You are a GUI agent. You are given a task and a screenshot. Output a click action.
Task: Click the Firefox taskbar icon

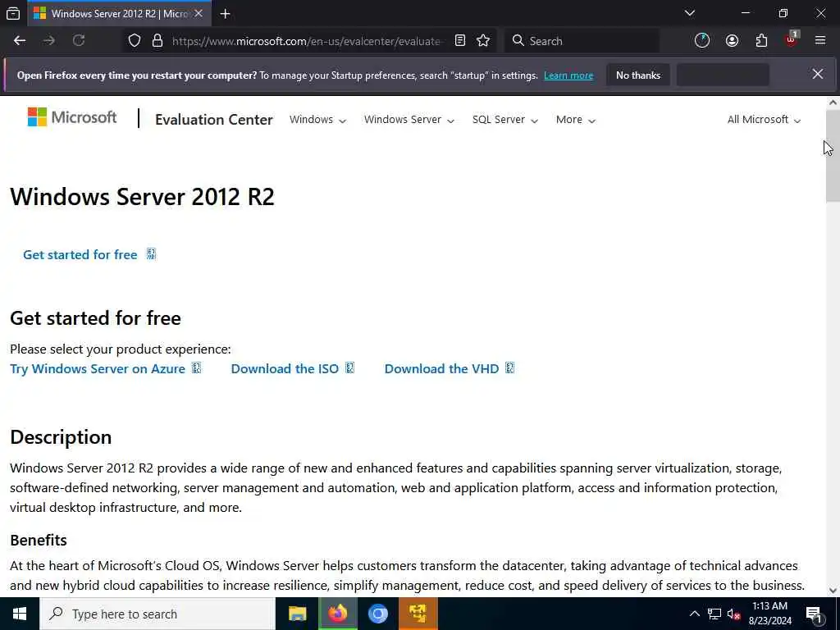click(x=337, y=614)
